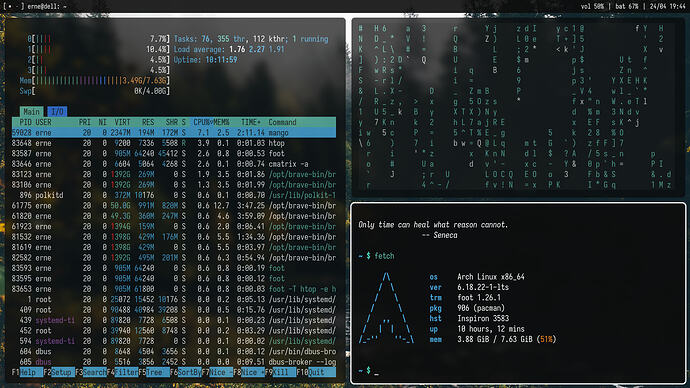Select the htop process row PID 83648
Screen dimensions: 690x388
coord(174,143)
